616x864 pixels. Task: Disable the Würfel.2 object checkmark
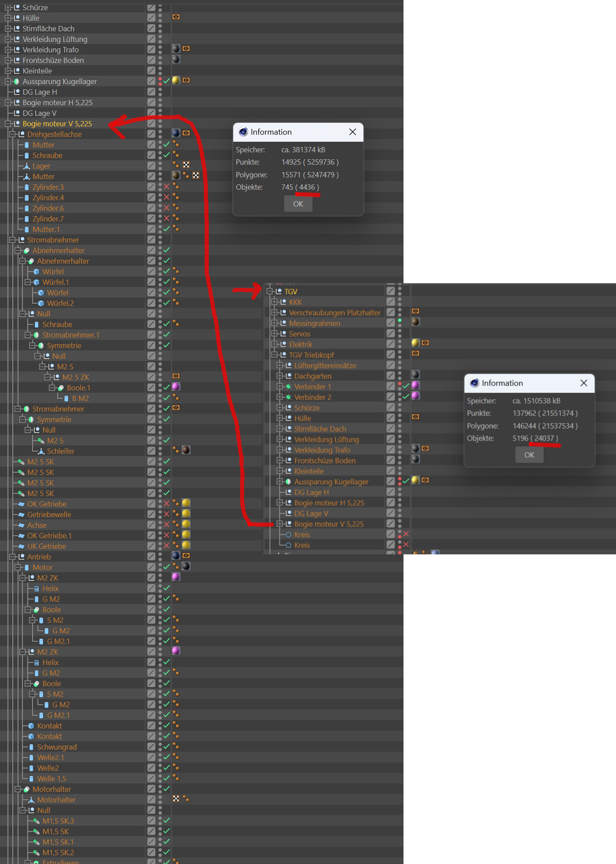pyautogui.click(x=166, y=303)
